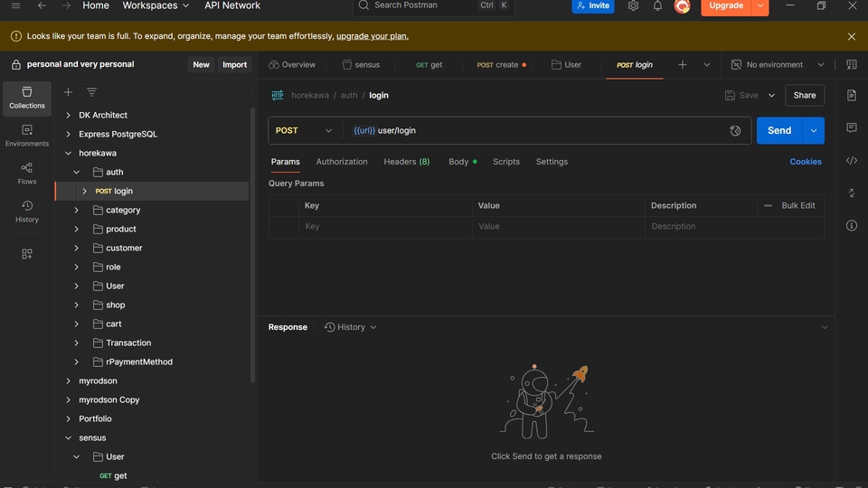
Task: Expand the Transaction folder
Action: [x=76, y=343]
